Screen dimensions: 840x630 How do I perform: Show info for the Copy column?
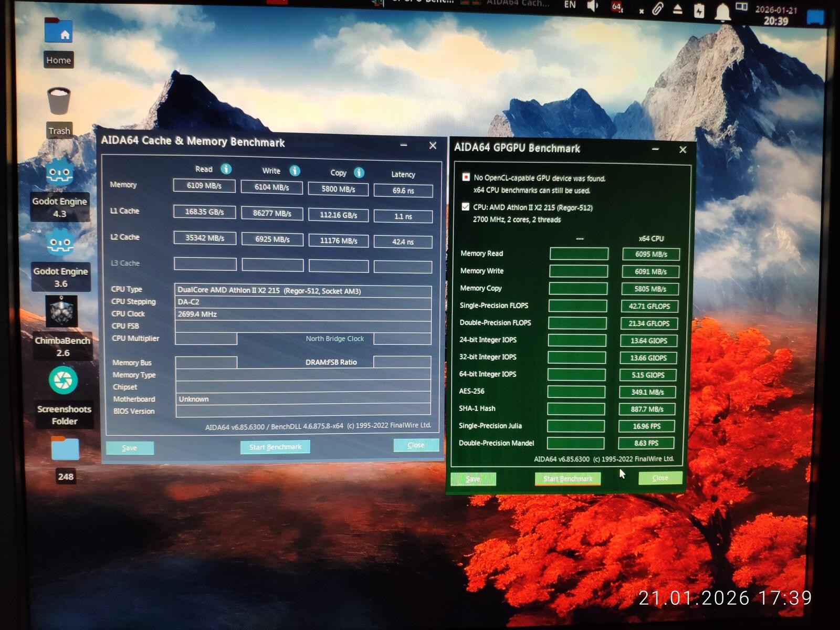click(x=359, y=172)
